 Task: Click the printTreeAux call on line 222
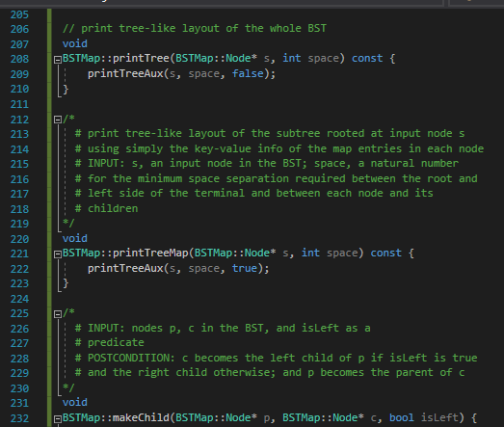click(125, 268)
